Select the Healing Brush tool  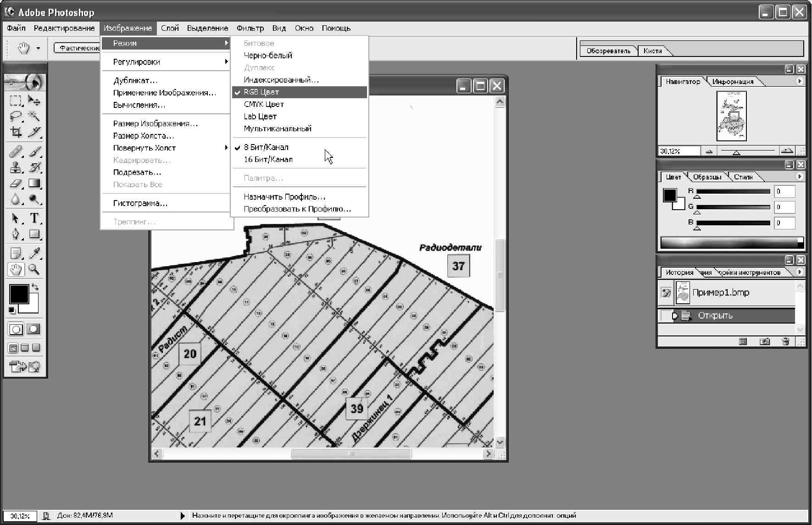[x=16, y=151]
